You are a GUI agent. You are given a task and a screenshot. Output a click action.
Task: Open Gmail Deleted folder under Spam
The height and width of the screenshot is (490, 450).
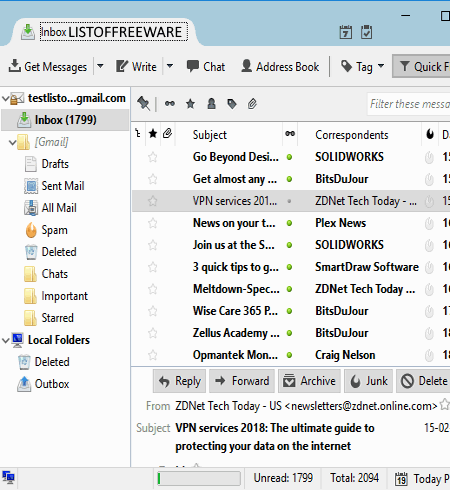(x=50, y=252)
